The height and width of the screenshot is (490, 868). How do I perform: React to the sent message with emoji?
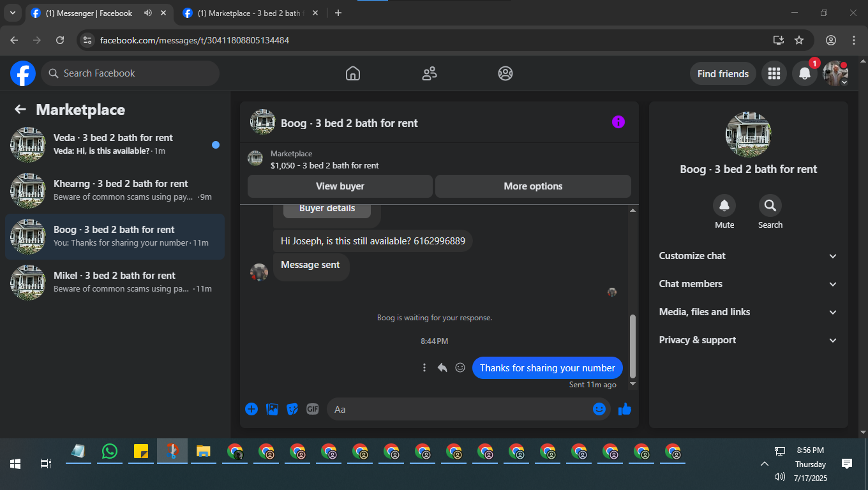[x=460, y=367]
